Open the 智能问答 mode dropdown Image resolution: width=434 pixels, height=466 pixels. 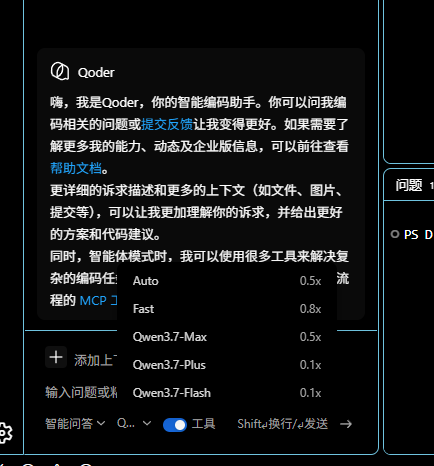(75, 424)
